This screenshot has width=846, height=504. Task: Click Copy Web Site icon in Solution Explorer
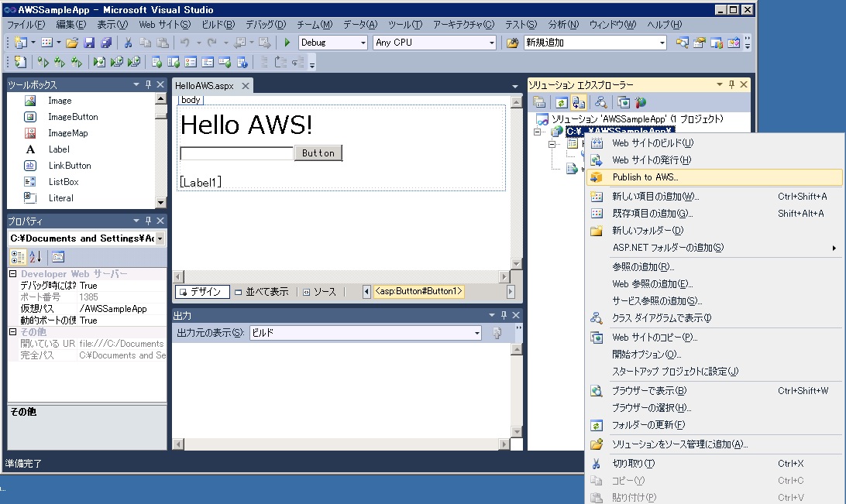click(x=623, y=102)
